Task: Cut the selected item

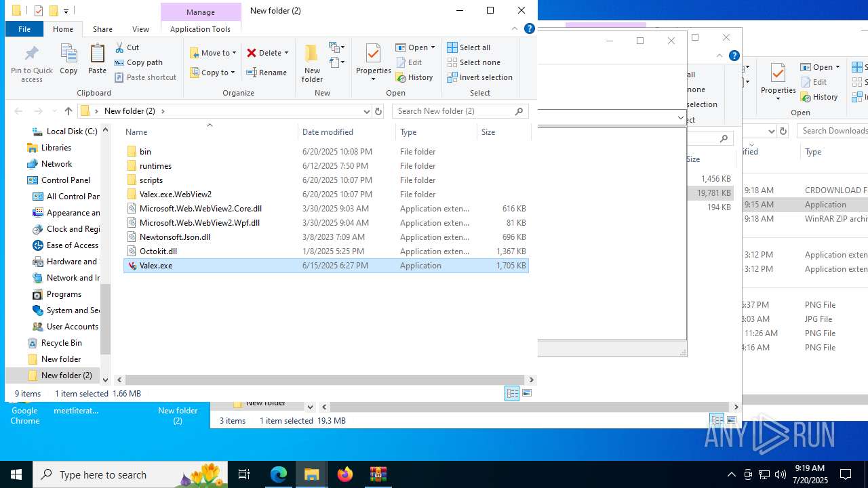Action: coord(127,47)
